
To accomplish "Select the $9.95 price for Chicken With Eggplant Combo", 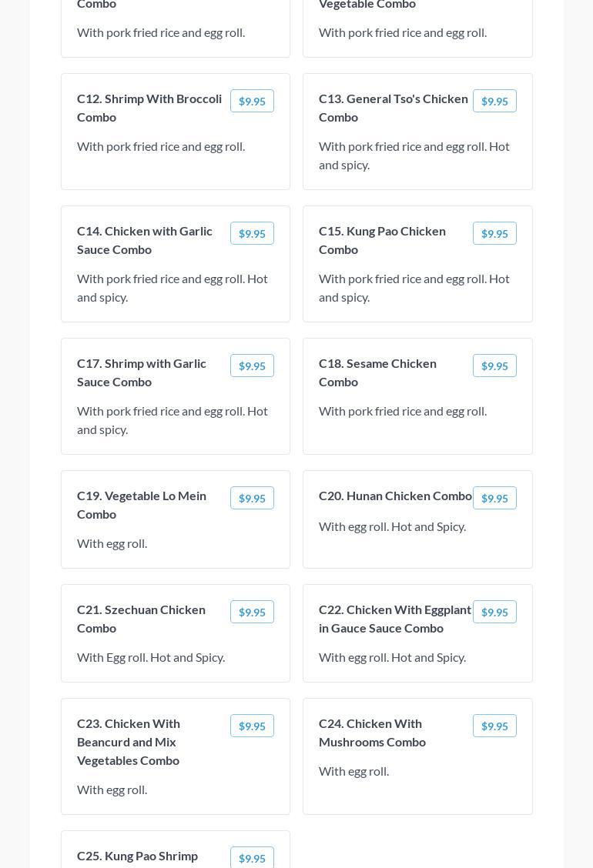I will coord(494,613).
